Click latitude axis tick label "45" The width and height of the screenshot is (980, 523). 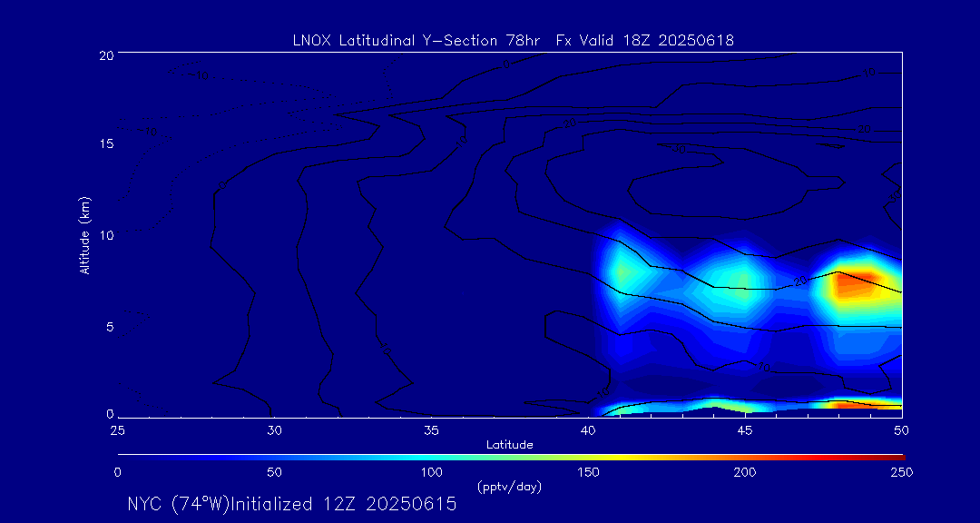pyautogui.click(x=745, y=430)
